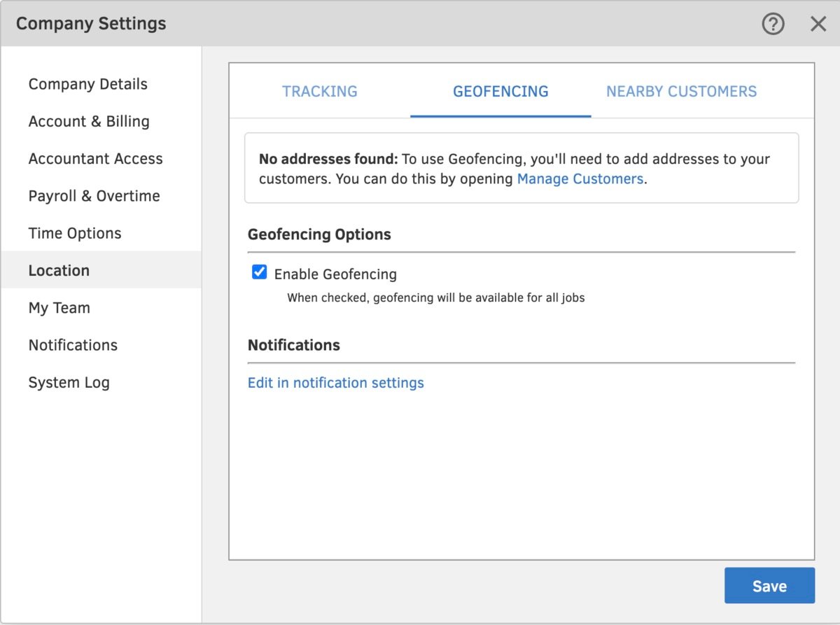The height and width of the screenshot is (625, 840).
Task: Select the Geofencing tab
Action: click(x=500, y=91)
